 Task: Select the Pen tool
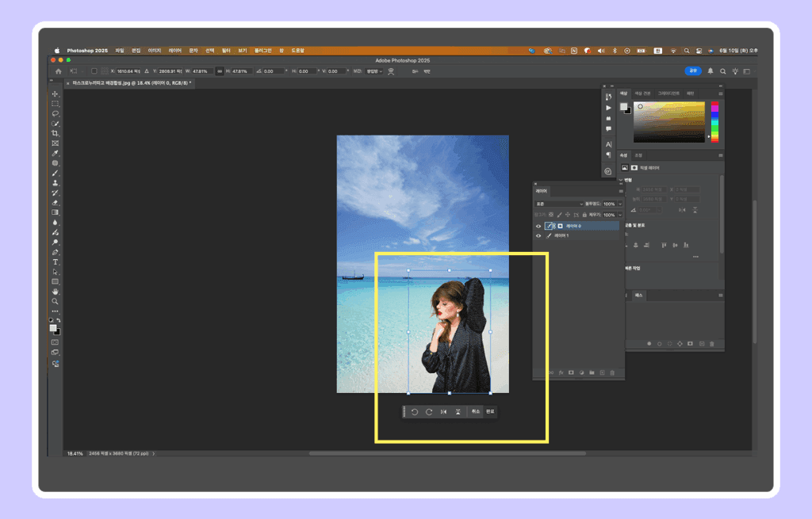click(x=55, y=252)
